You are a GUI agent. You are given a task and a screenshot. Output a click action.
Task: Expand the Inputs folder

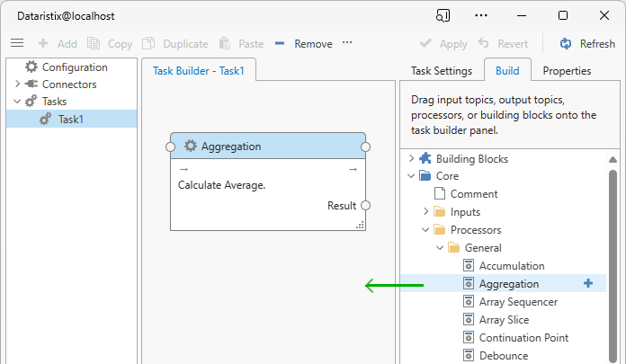426,212
